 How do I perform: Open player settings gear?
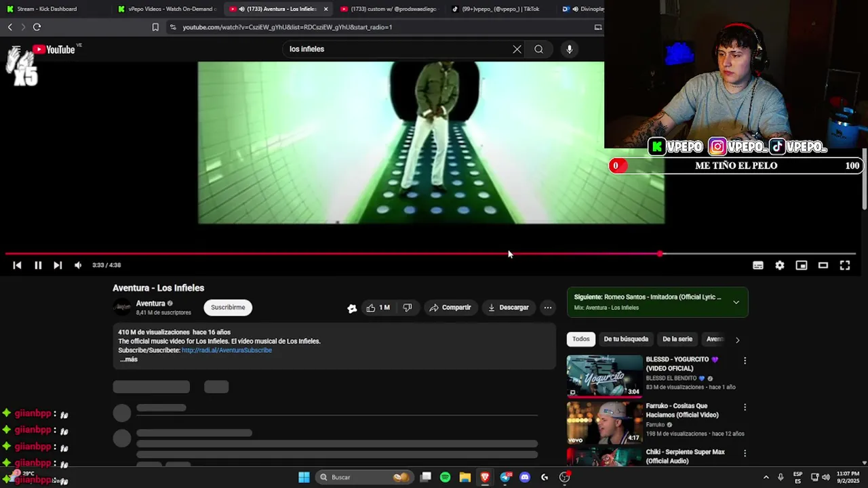(x=780, y=266)
